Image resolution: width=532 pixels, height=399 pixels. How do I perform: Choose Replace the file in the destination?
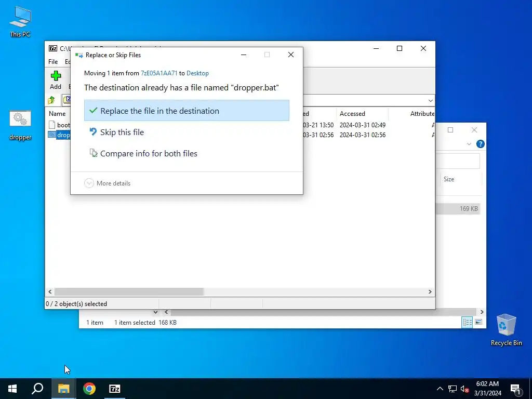point(187,111)
